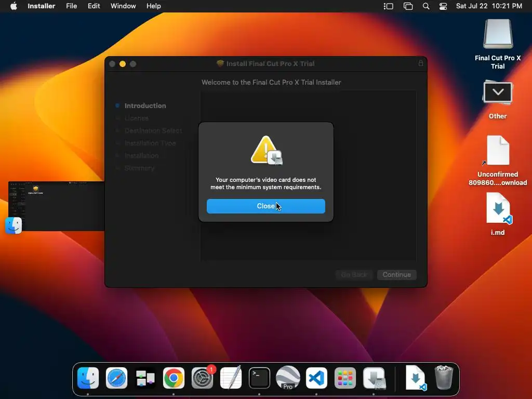This screenshot has height=399, width=532.
Task: Open Google Chrome from the Dock
Action: point(174,378)
